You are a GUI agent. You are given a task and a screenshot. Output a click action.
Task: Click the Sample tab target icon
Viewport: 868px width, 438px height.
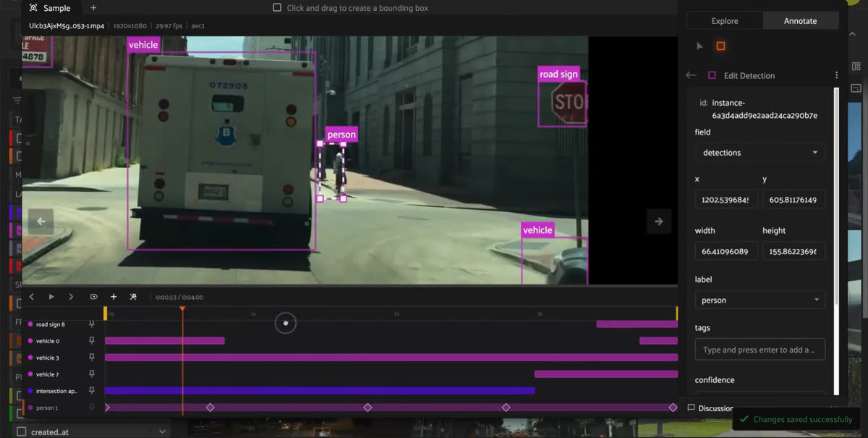point(33,8)
